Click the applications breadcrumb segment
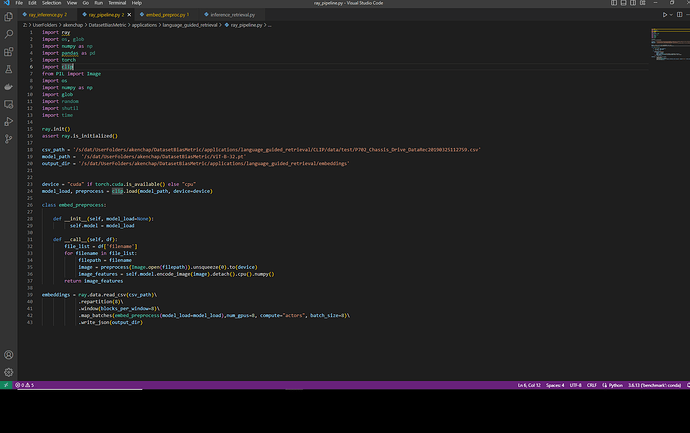The height and width of the screenshot is (433, 690). click(x=144, y=25)
